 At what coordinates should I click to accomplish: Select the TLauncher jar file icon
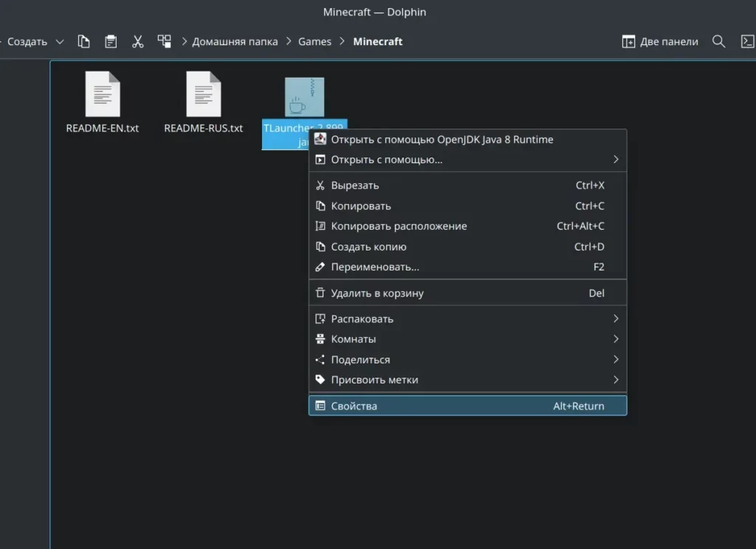[x=304, y=97]
